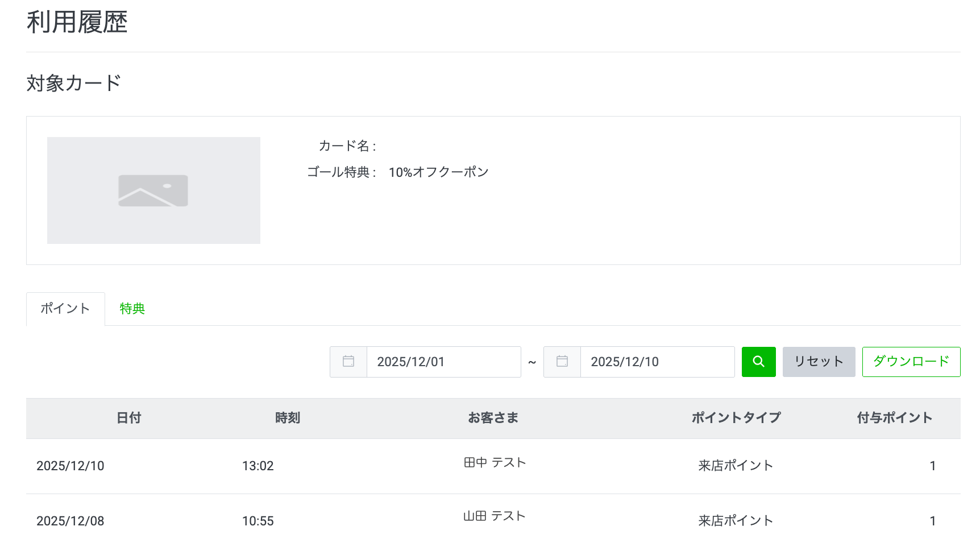
Task: Click the 時刻 column header
Action: coord(288,418)
